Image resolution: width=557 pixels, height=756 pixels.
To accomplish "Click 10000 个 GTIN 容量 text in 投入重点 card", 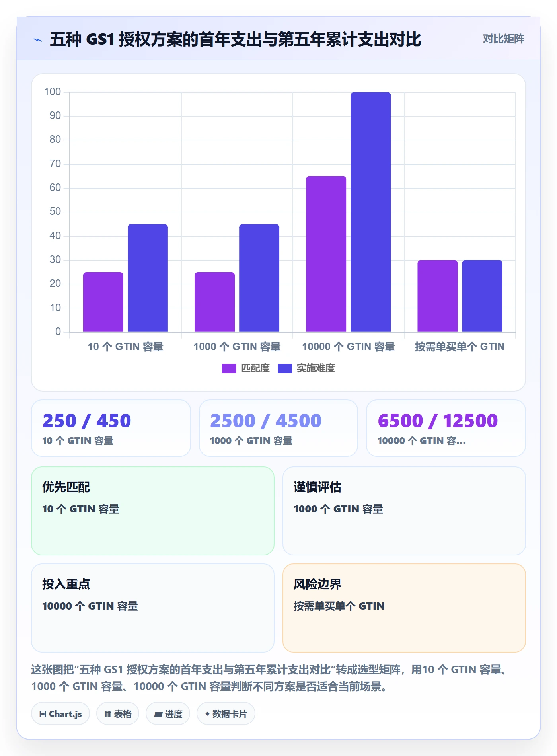I will [x=90, y=606].
